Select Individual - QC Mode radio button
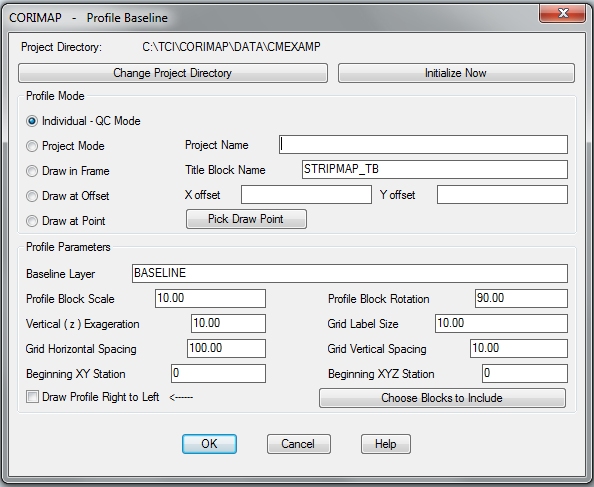This screenshot has height=487, width=594. click(x=32, y=121)
